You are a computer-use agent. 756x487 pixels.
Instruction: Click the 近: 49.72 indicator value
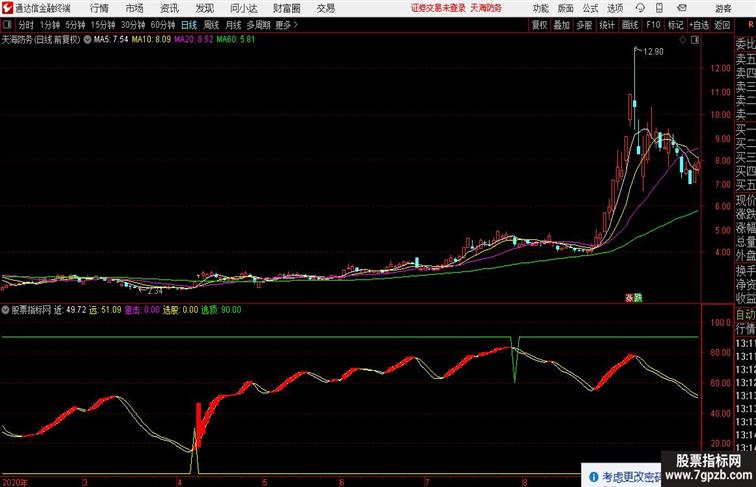click(70, 310)
